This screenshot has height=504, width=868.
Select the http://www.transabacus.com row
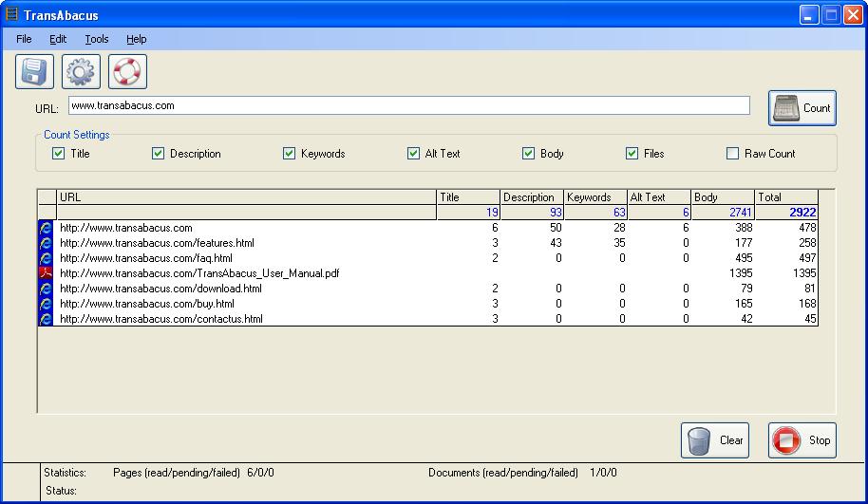tap(428, 228)
